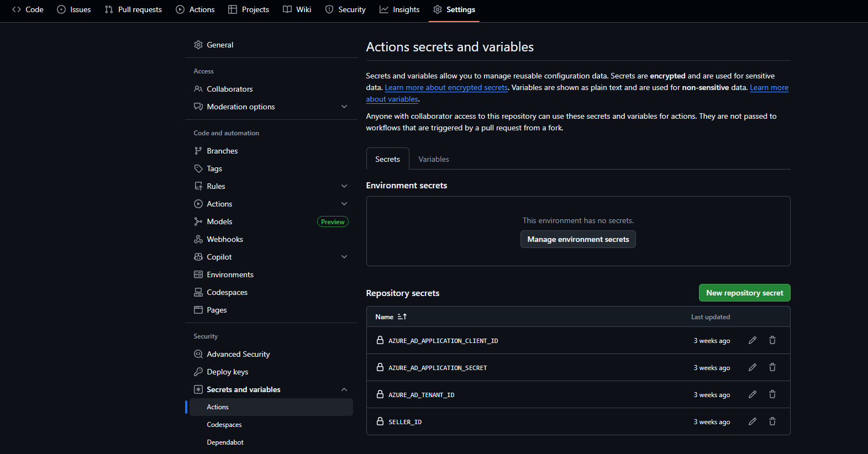Select Dependabot under Secrets and variables
868x454 pixels.
pyautogui.click(x=225, y=442)
